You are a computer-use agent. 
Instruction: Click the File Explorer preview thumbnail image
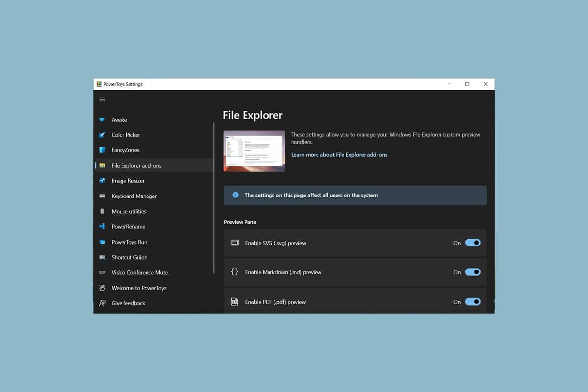click(254, 151)
